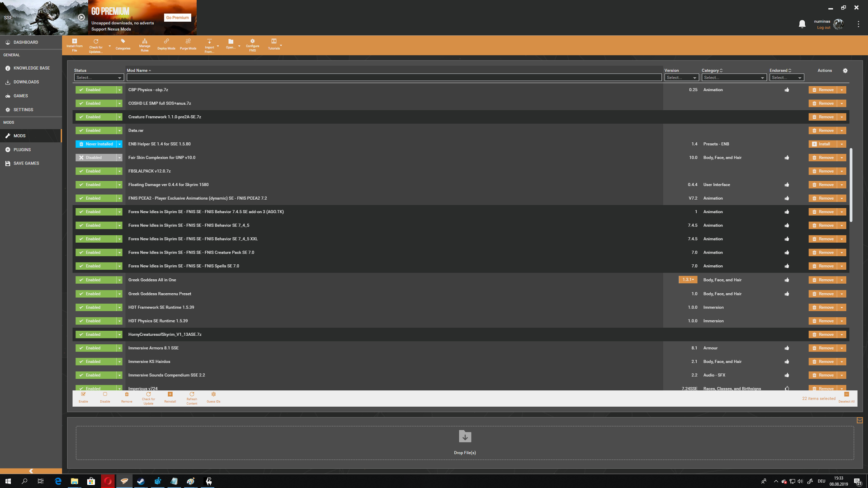Click Disable icon in bottom action bar
The image size is (868, 488).
coord(105,397)
